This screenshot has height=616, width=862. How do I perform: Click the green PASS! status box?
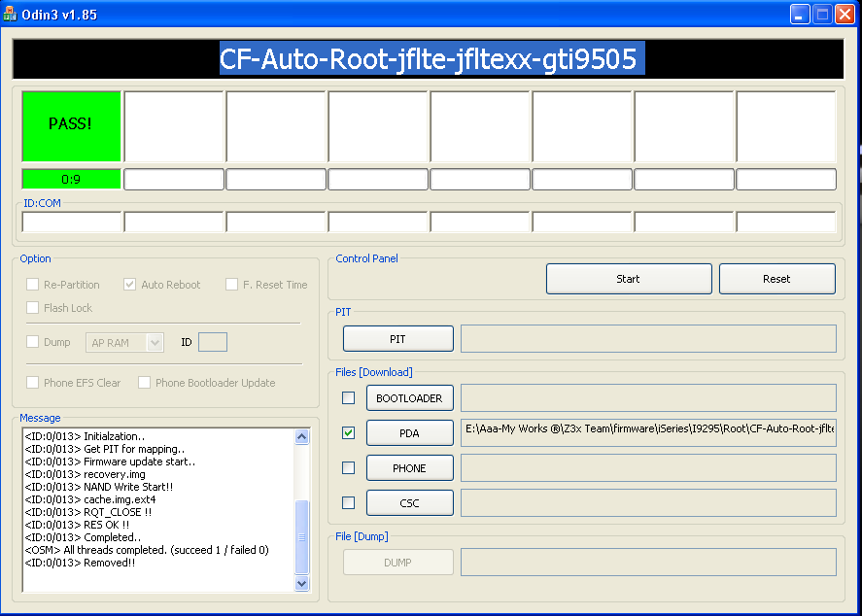[x=71, y=125]
